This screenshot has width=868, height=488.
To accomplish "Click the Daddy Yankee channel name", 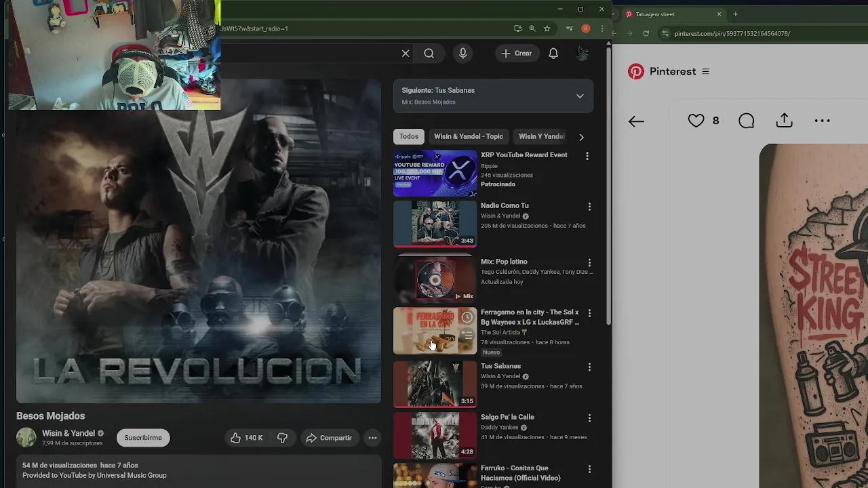I will [x=500, y=428].
